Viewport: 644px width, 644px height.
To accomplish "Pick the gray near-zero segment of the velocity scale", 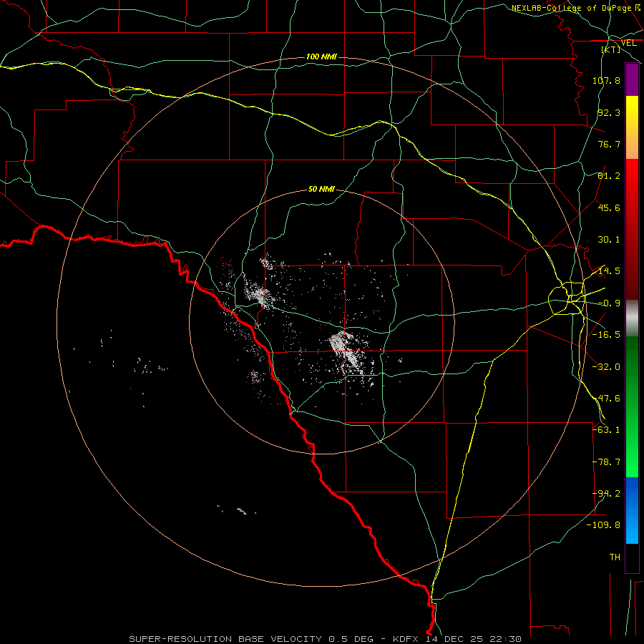I will (632, 318).
